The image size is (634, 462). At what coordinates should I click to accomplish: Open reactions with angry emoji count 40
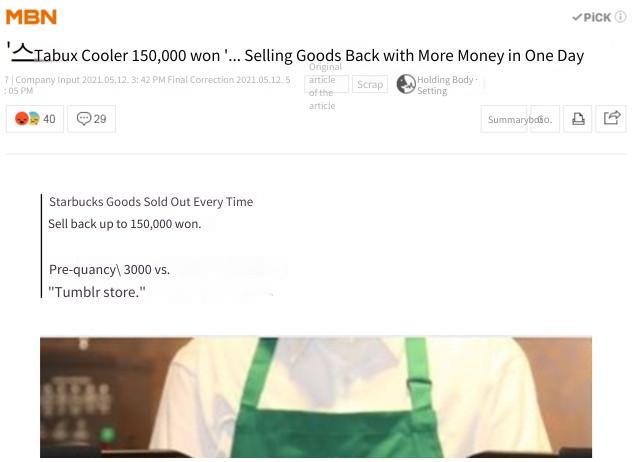pyautogui.click(x=35, y=119)
